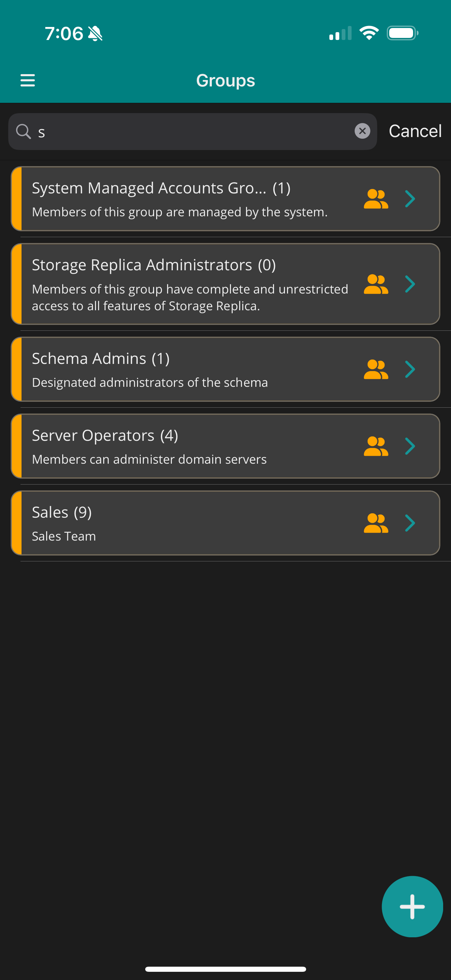Open Server Operators details chevron
The image size is (451, 980).
click(410, 446)
